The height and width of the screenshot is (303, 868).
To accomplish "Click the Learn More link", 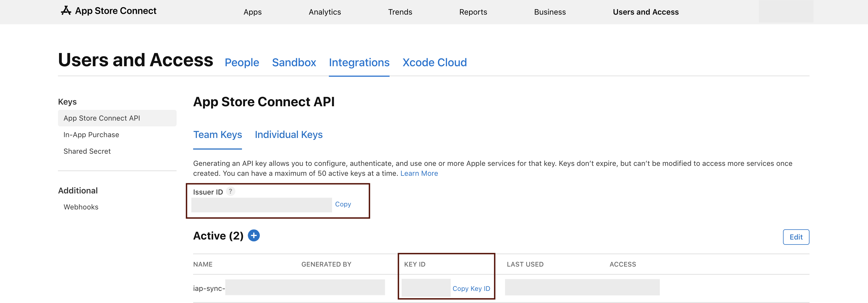I will (x=419, y=173).
